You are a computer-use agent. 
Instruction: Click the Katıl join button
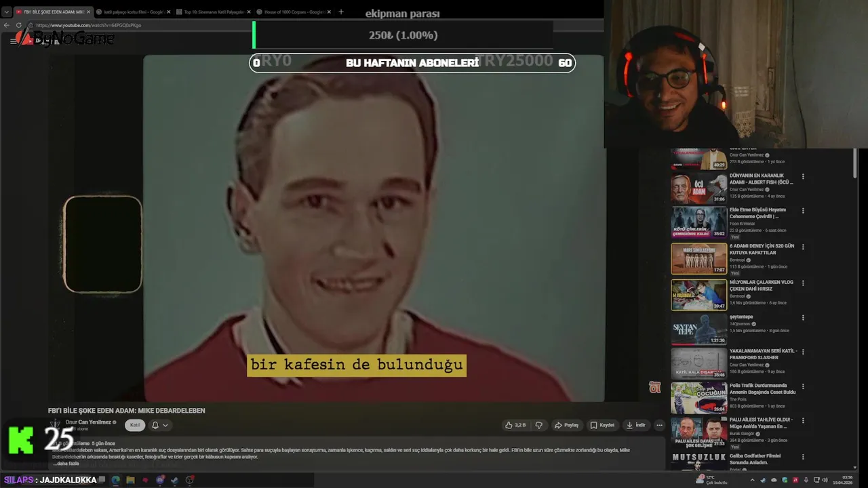tap(135, 425)
